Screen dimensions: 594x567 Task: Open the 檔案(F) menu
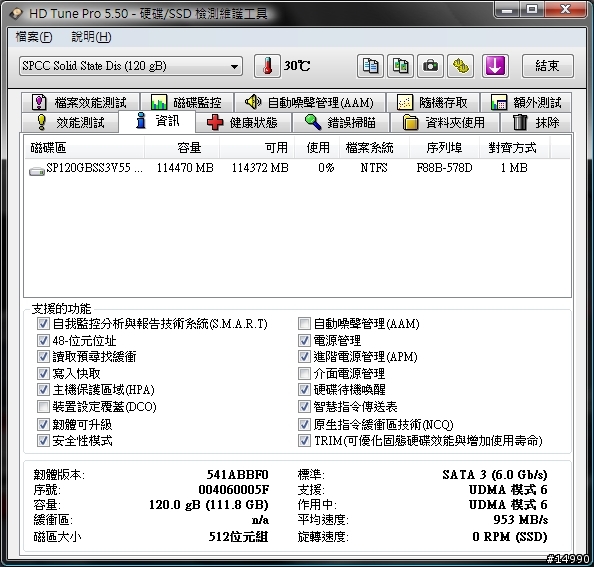click(34, 37)
